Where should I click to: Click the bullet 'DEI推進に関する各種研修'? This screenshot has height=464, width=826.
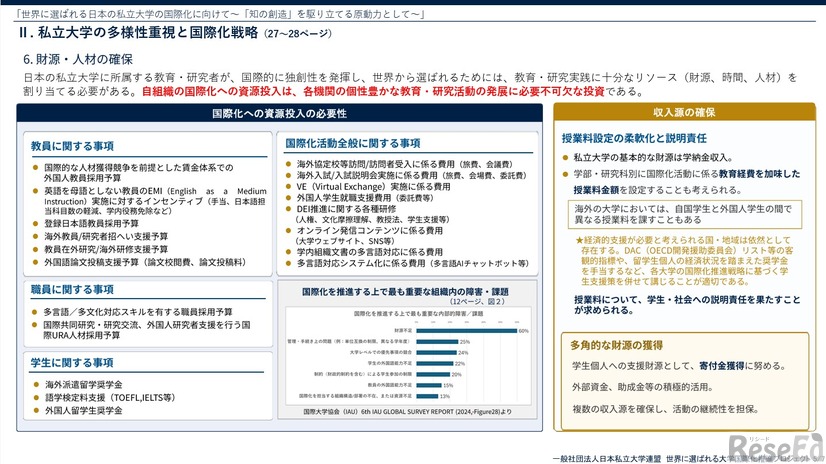pos(346,209)
